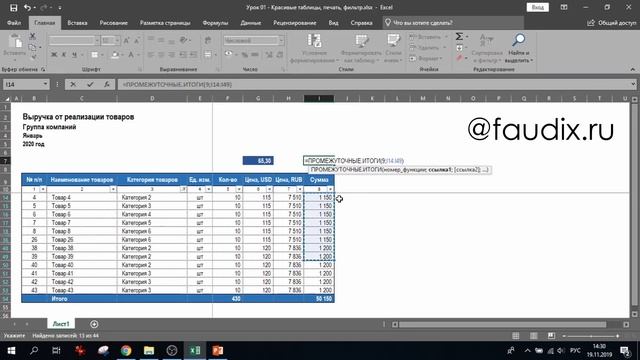Open filter dropdown for Сумма column
The image size is (640, 360).
330,189
